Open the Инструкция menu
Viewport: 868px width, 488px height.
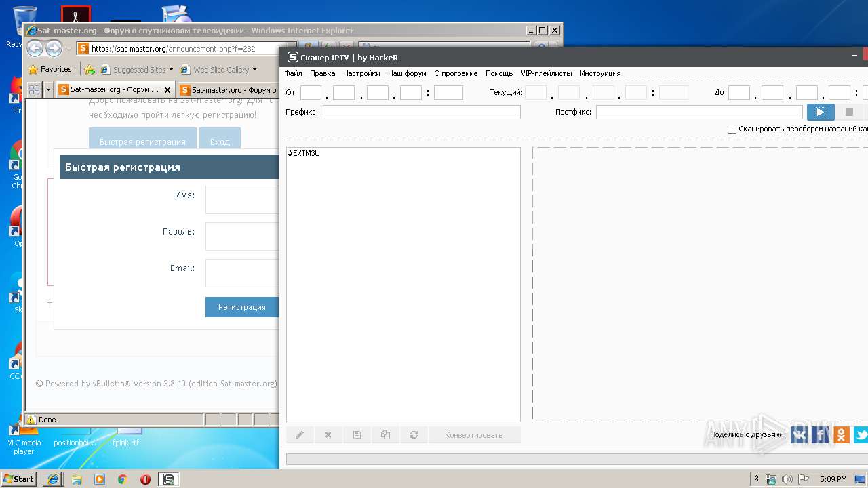(x=600, y=73)
